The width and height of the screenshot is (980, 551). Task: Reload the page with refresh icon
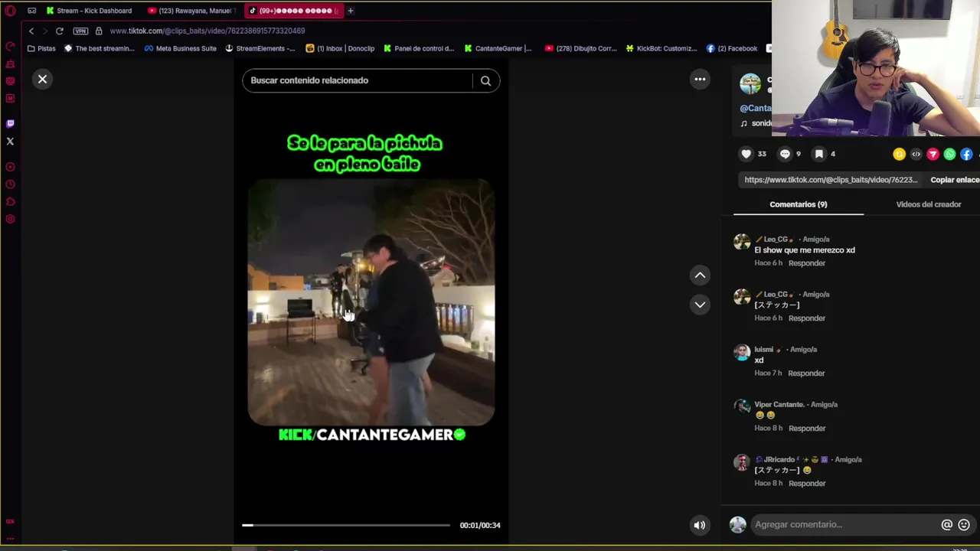[60, 31]
